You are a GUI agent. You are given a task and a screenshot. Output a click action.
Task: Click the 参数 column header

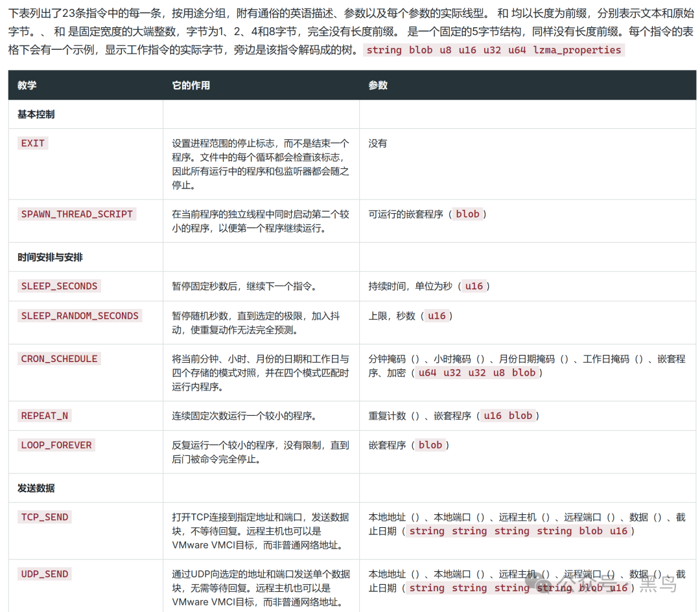[378, 85]
